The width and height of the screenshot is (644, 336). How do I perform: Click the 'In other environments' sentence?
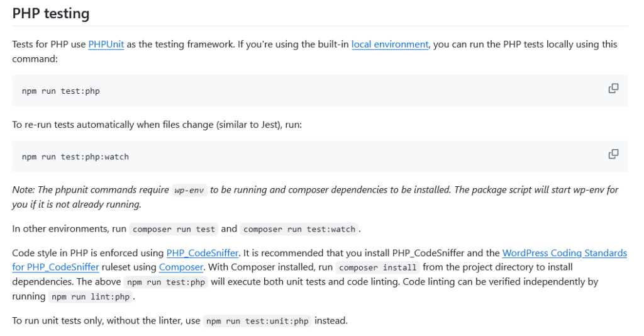[x=69, y=229]
